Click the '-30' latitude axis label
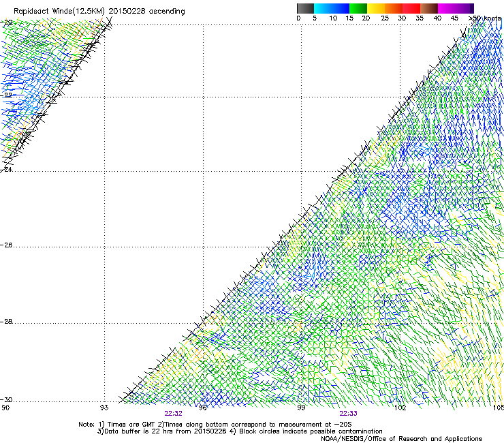 click(x=6, y=400)
